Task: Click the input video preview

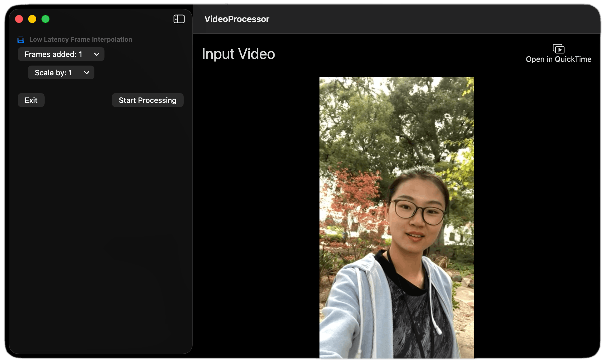Action: (397, 218)
